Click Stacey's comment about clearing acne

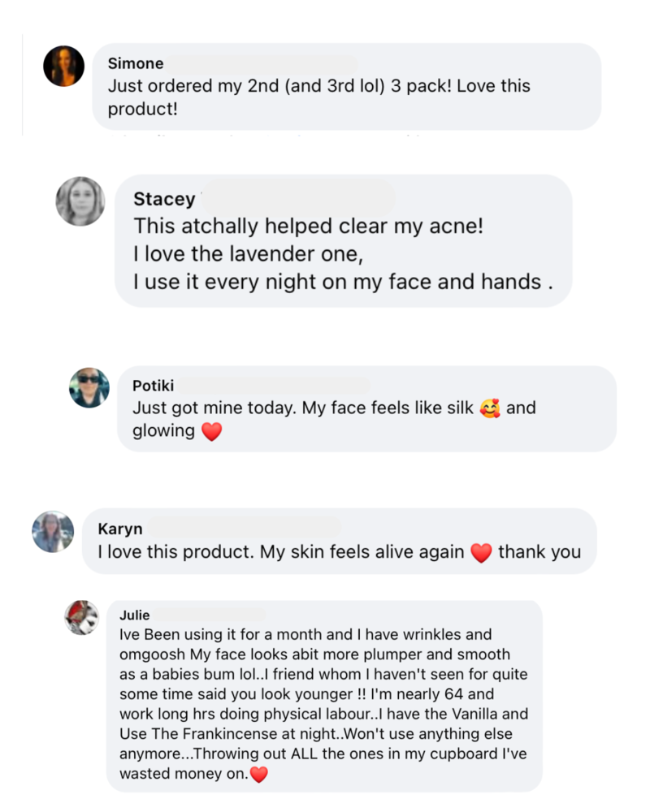[309, 227]
